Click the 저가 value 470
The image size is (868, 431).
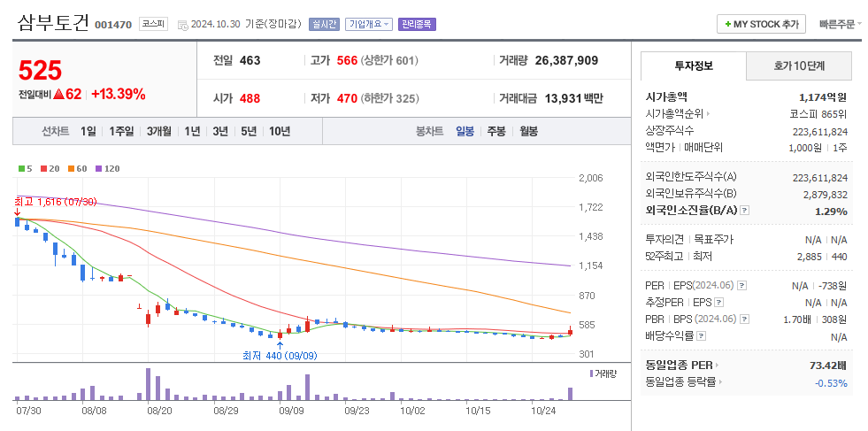(347, 99)
